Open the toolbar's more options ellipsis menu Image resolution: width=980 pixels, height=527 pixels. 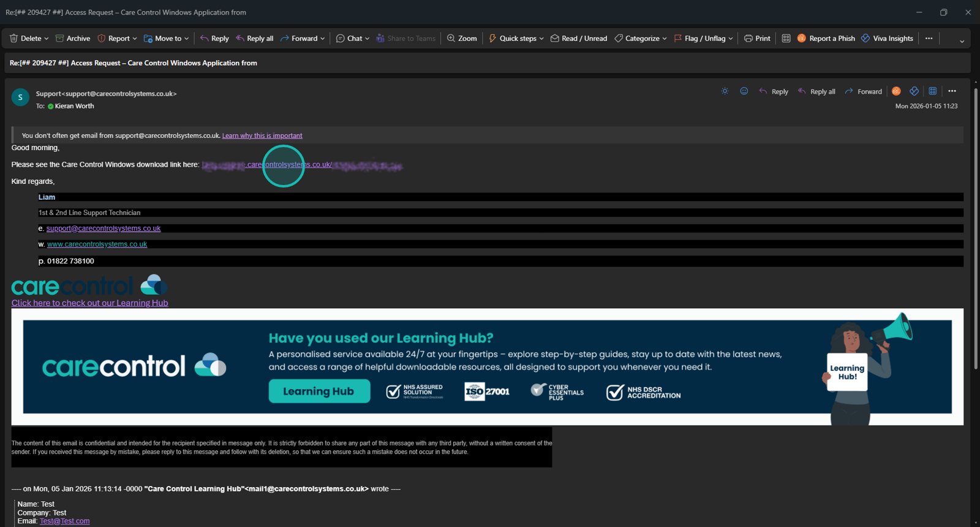pos(929,38)
